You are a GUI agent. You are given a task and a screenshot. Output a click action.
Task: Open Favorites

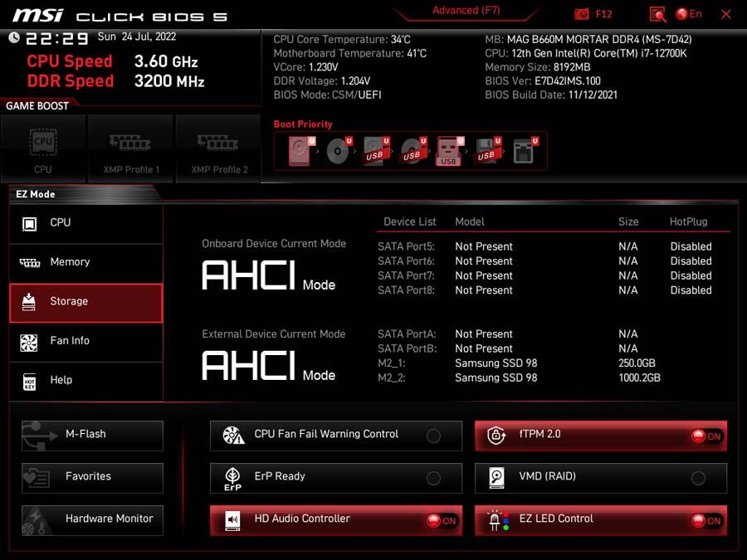click(x=92, y=478)
